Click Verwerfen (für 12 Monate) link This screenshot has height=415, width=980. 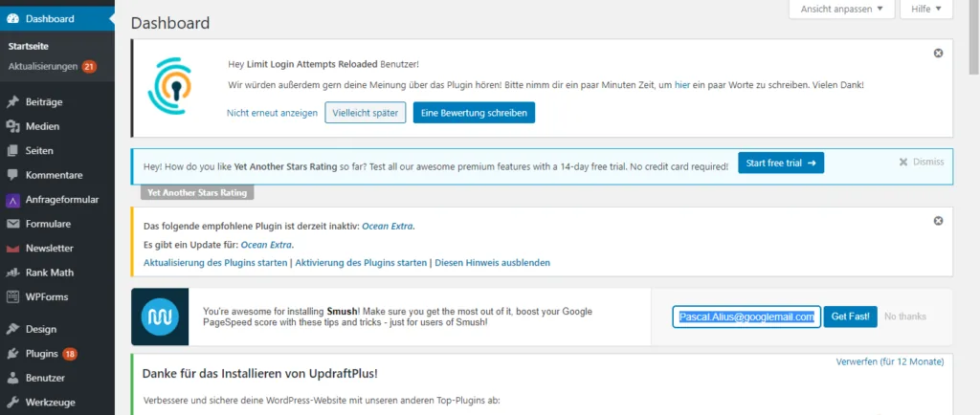[x=890, y=362]
